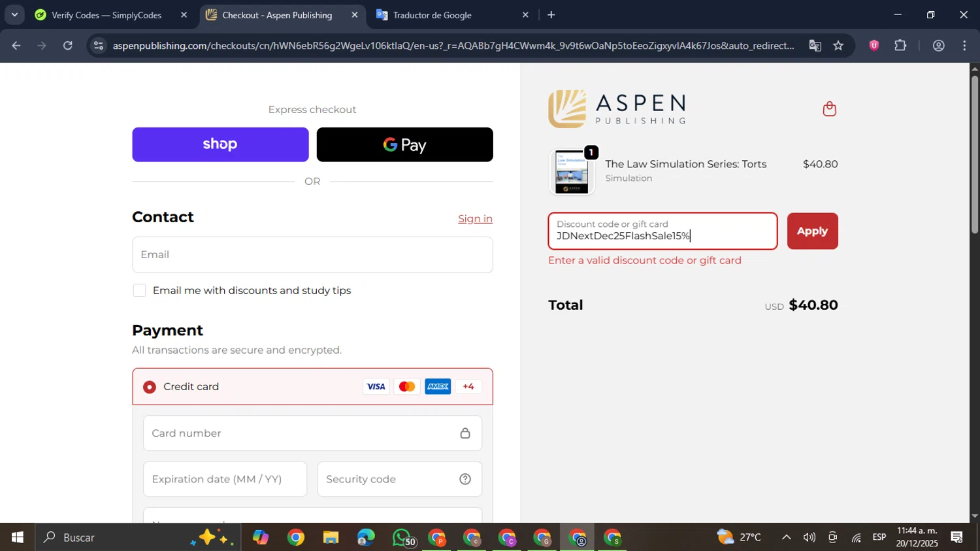Image resolution: width=980 pixels, height=551 pixels.
Task: Click the purple shield extension icon
Action: tap(874, 46)
